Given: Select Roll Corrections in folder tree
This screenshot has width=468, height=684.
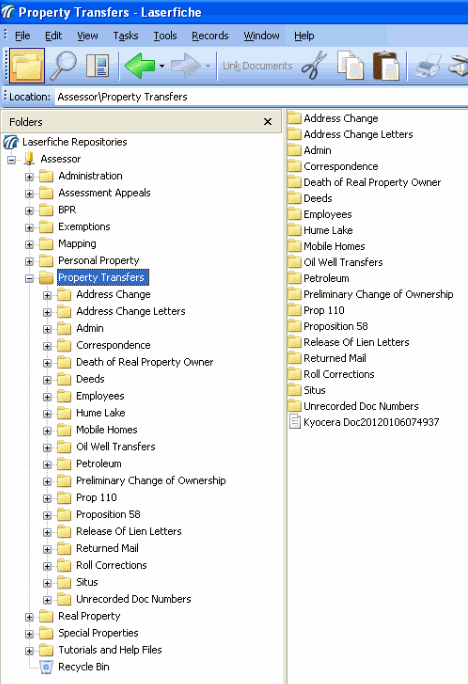Looking at the screenshot, I should click(x=112, y=565).
